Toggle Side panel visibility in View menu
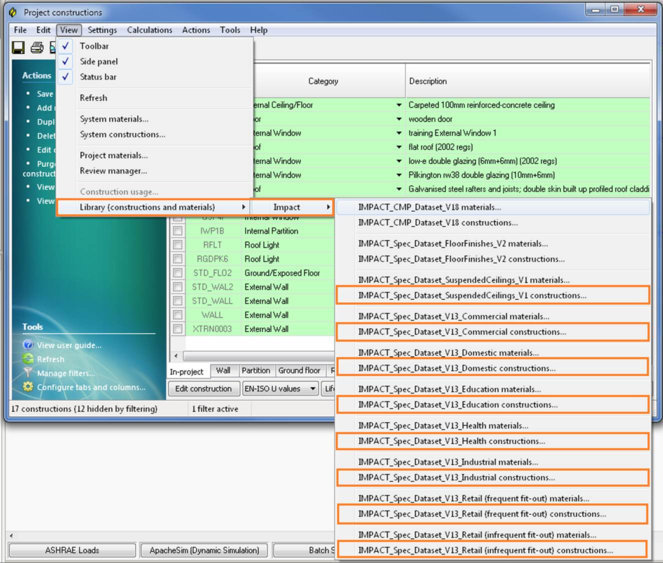Viewport: 663px width, 563px height. pos(66,61)
